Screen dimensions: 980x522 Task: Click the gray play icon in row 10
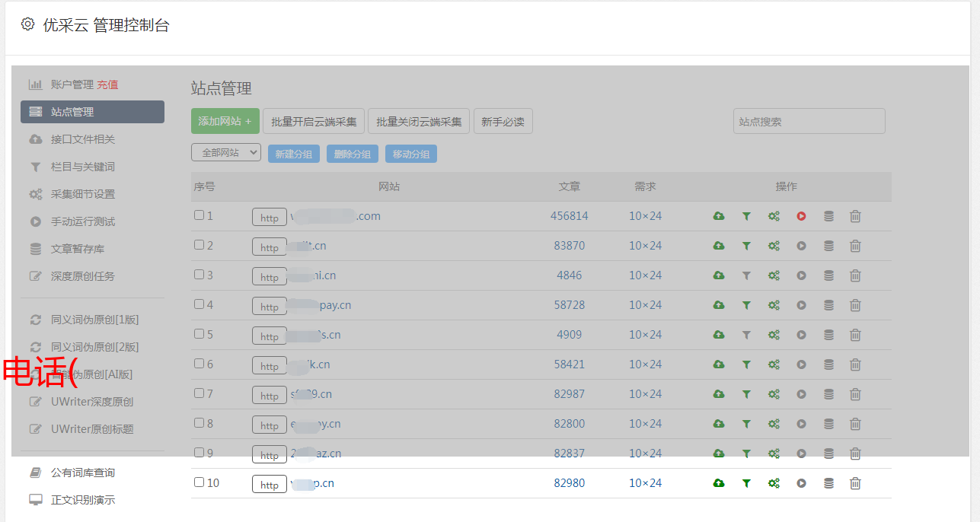pos(801,483)
